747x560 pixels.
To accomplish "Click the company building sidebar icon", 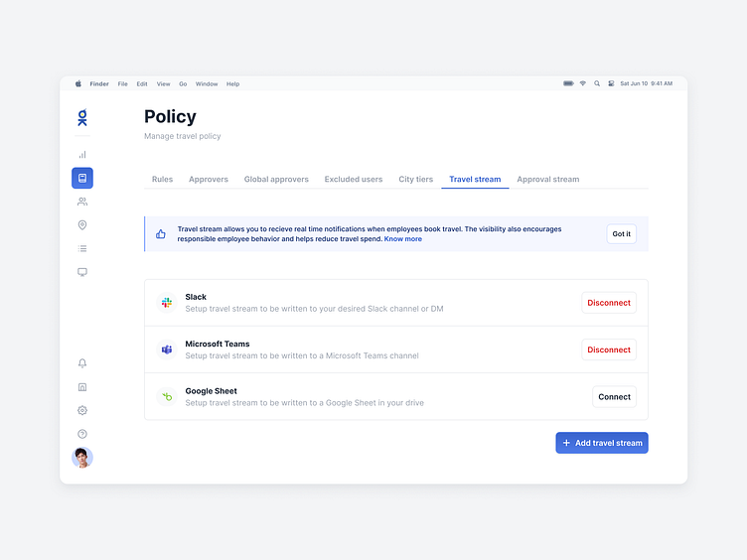I will pos(82,387).
